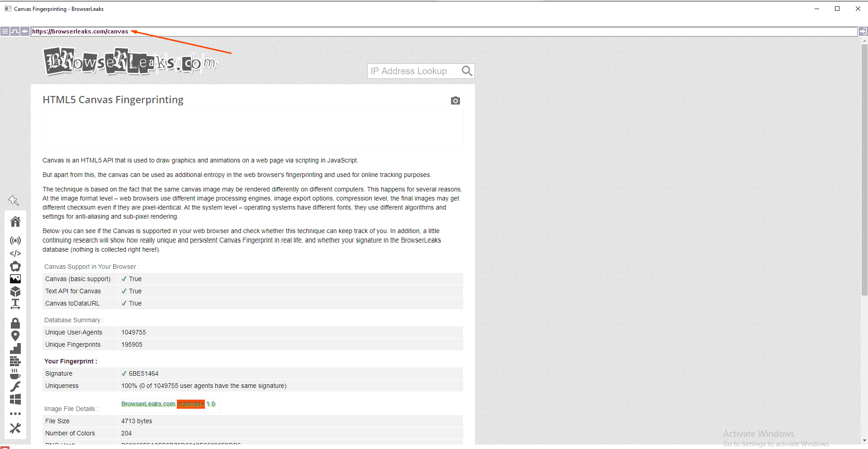Image resolution: width=868 pixels, height=449 pixels.
Task: Click the Canvas toDataURL row label
Action: [x=72, y=303]
